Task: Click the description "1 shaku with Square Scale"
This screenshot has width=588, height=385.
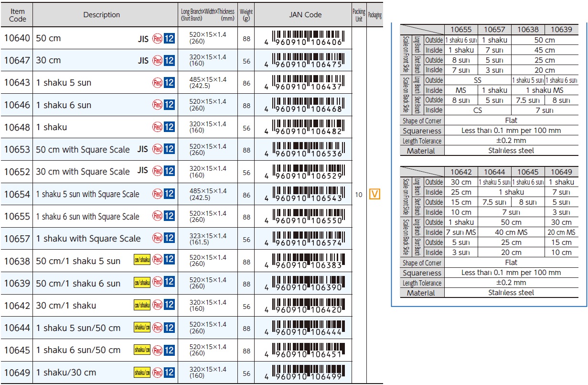Action: pyautogui.click(x=88, y=239)
